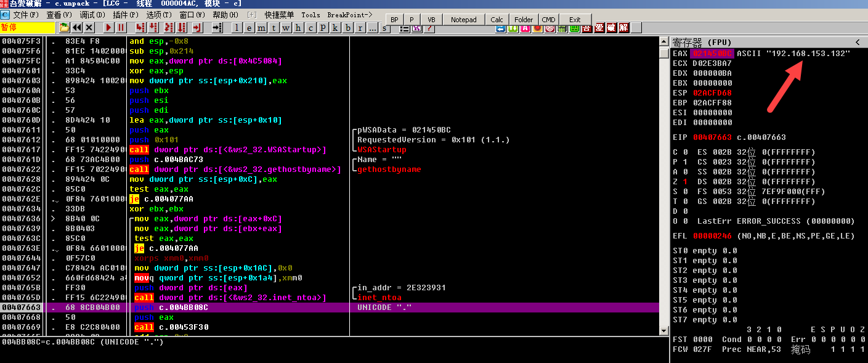
Task: Show Call stack via the 'k' icon
Action: coord(335,28)
